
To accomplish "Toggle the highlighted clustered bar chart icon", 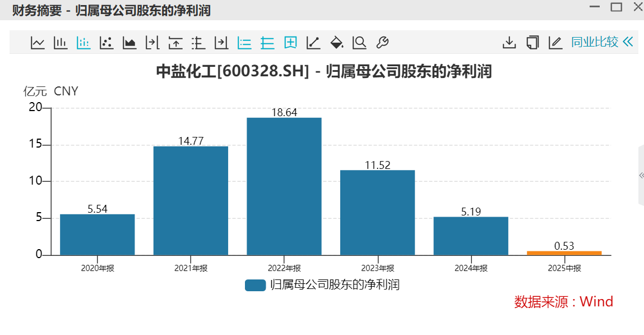I will (x=84, y=42).
